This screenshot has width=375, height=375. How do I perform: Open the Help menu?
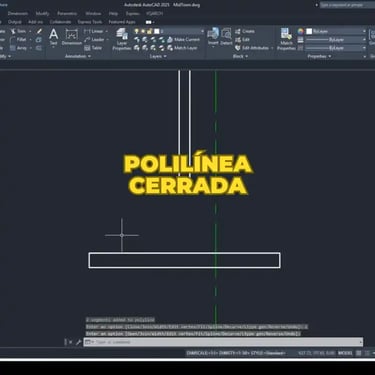tap(113, 14)
